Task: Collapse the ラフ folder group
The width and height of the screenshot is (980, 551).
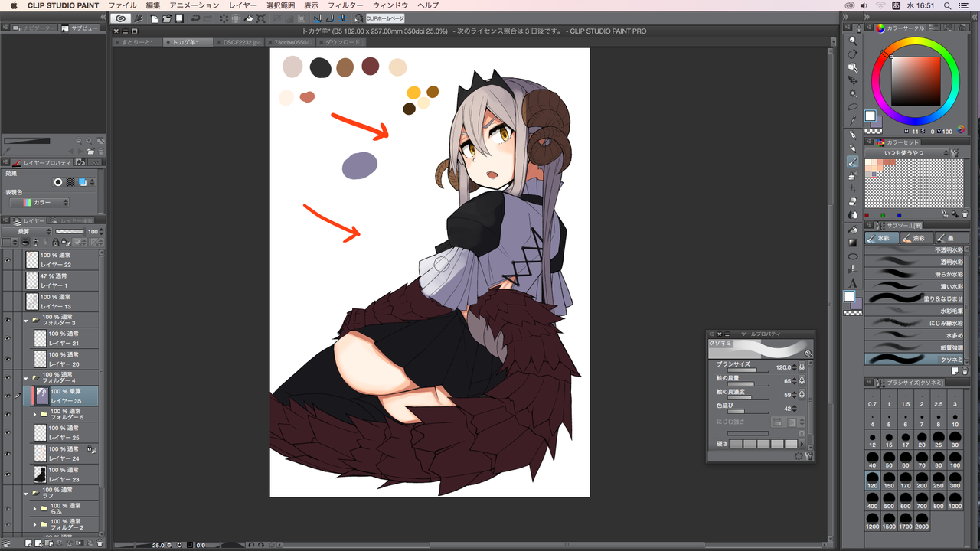Action: point(26,494)
